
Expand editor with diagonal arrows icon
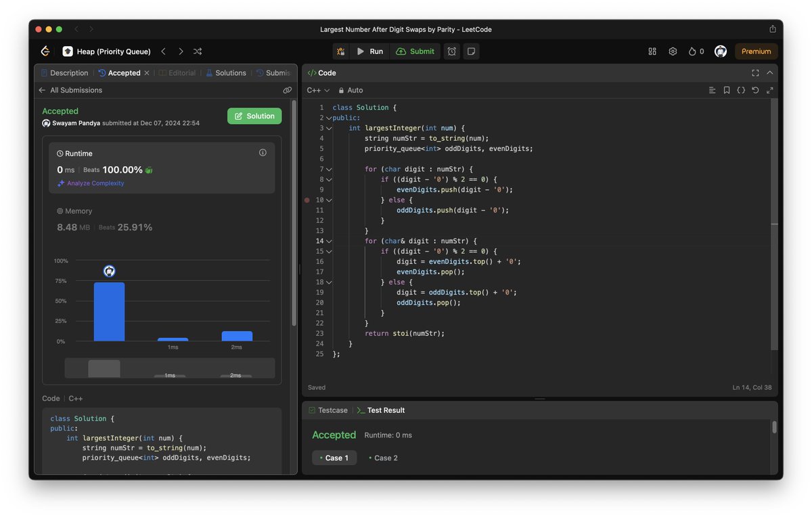(x=770, y=90)
